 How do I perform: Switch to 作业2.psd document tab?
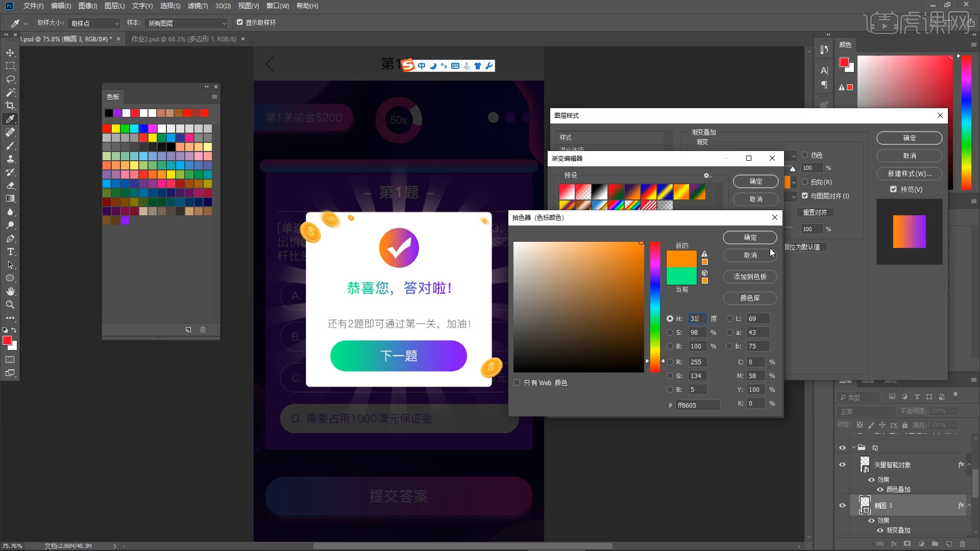click(184, 39)
